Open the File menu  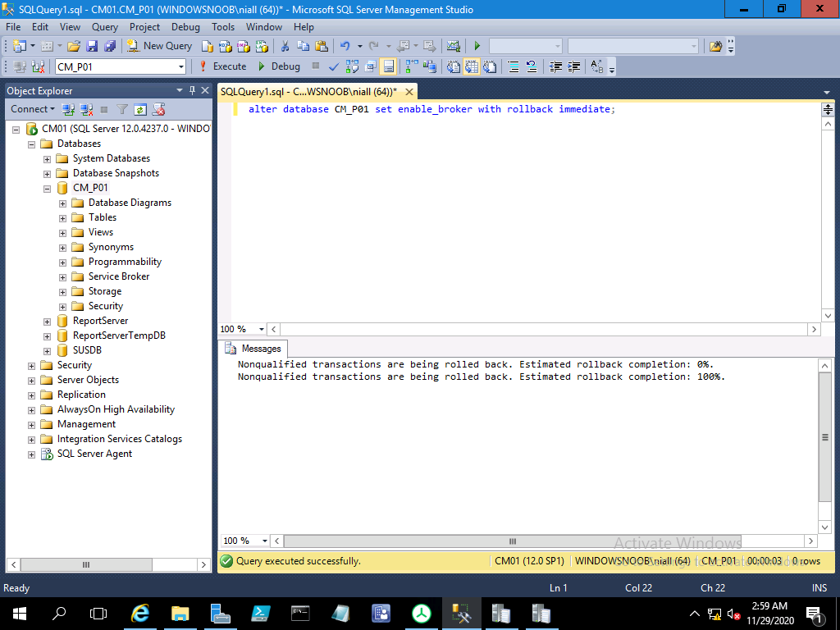tap(13, 27)
